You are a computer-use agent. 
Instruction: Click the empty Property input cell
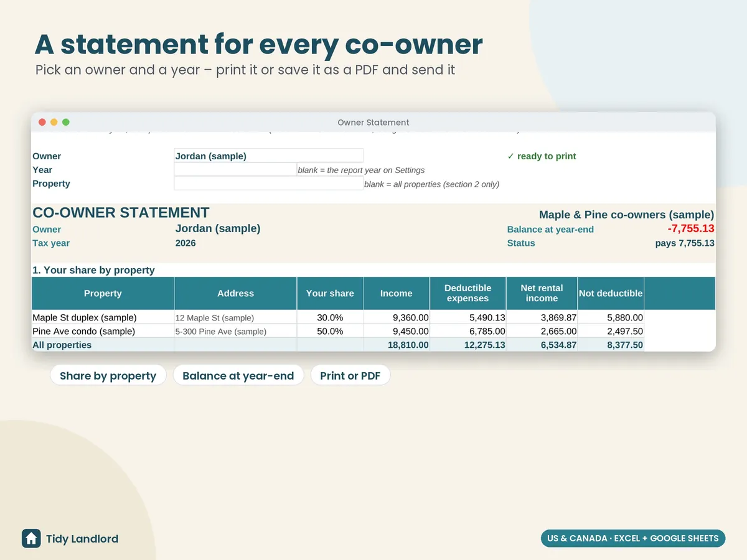[268, 183]
